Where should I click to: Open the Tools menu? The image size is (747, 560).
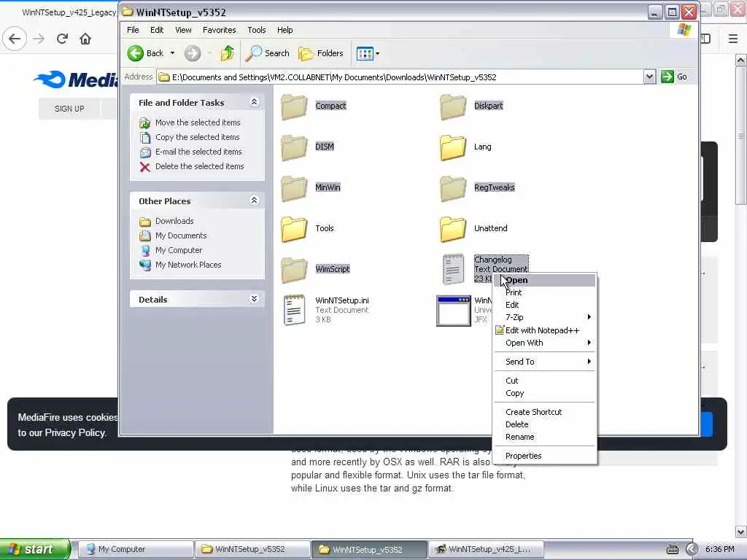256,30
